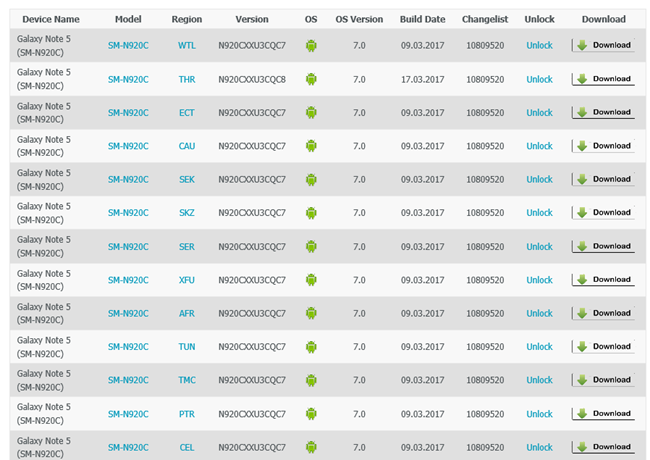Click the Android icon in the WTL row
Screen dimensions: 650x460
pyautogui.click(x=312, y=46)
